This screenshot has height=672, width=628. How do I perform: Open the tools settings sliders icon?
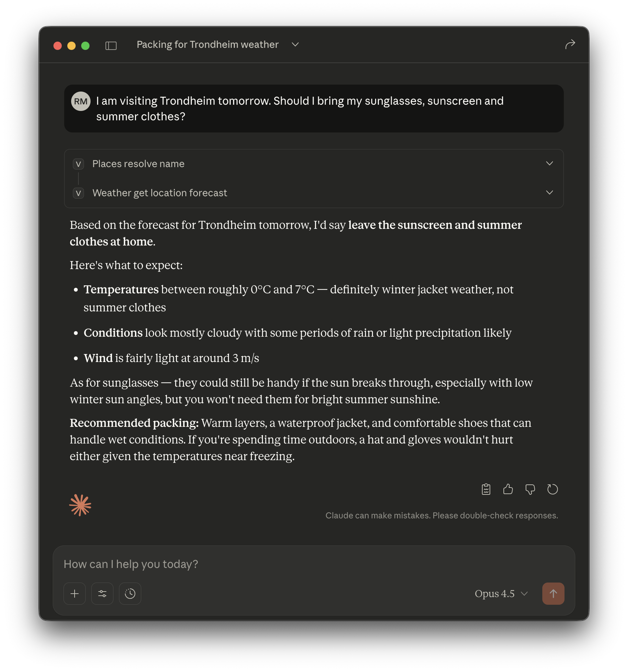[102, 594]
